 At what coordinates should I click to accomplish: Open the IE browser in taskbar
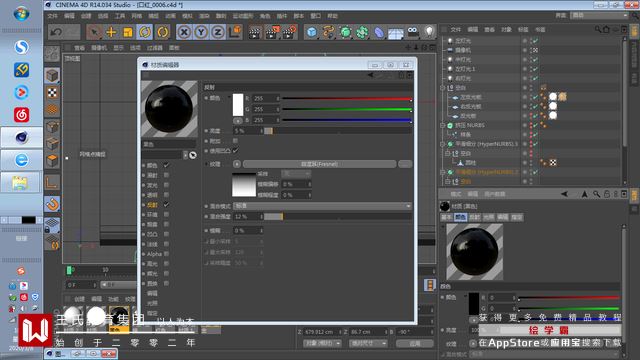point(22,160)
